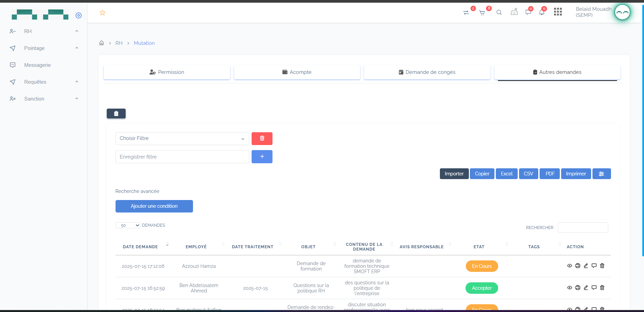Viewport: 644px width, 312px height.
Task: Click the Azzouzi Hamza employee cell
Action: [x=199, y=266]
